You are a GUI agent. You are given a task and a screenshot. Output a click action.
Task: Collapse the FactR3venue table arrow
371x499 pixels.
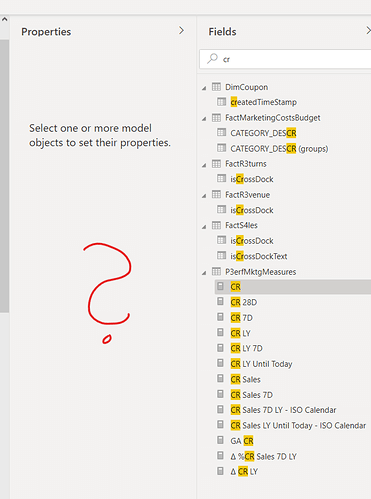(204, 196)
